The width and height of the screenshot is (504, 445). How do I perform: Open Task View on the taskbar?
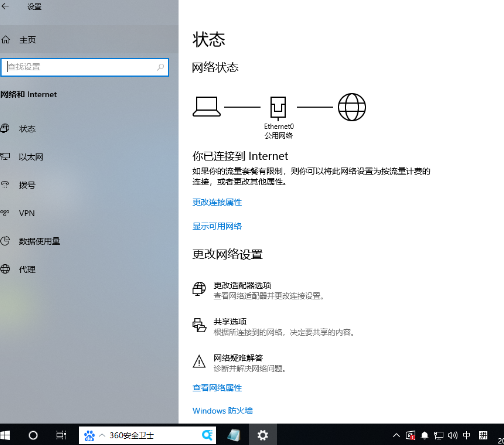(x=61, y=435)
